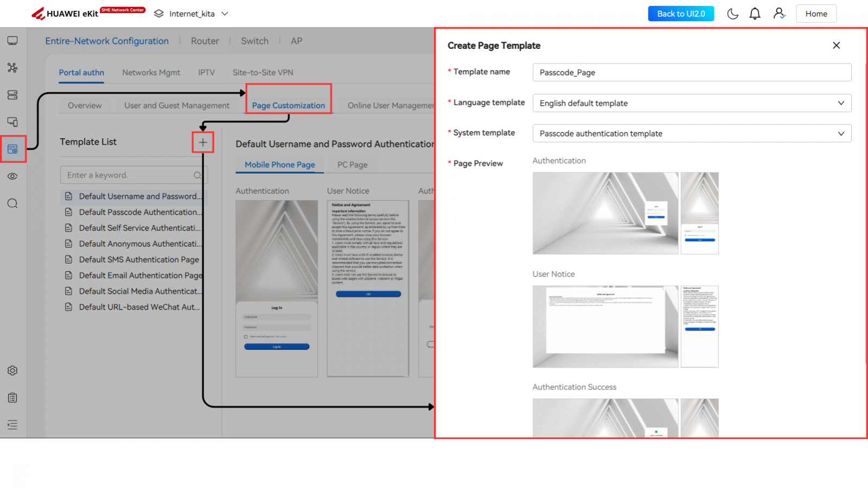The height and width of the screenshot is (488, 868).
Task: Click the Template name input field
Action: pos(692,73)
